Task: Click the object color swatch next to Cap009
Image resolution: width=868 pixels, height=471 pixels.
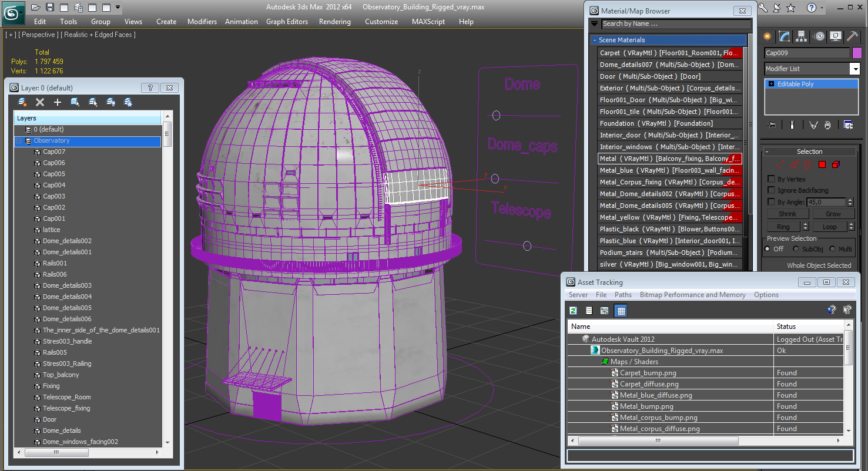Action: click(857, 53)
